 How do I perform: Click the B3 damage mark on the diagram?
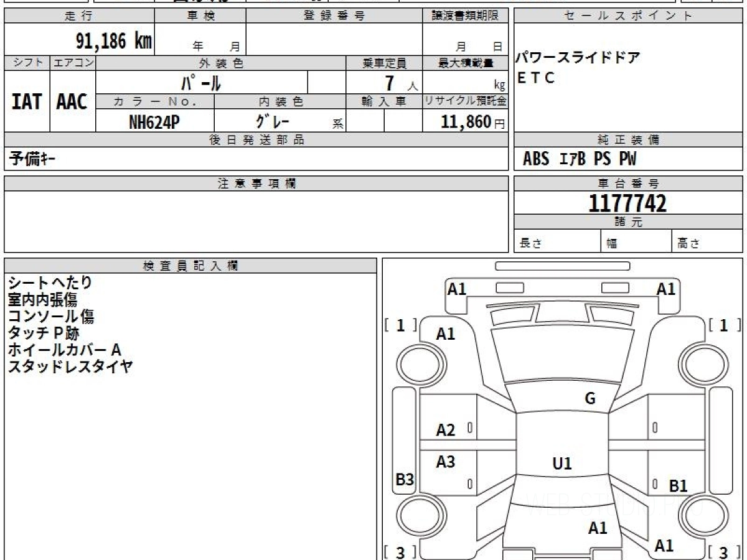point(405,480)
